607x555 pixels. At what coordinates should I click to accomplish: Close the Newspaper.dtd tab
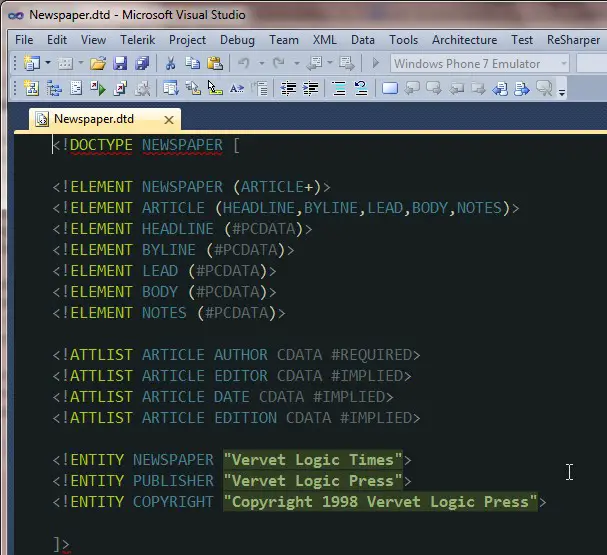[x=169, y=120]
